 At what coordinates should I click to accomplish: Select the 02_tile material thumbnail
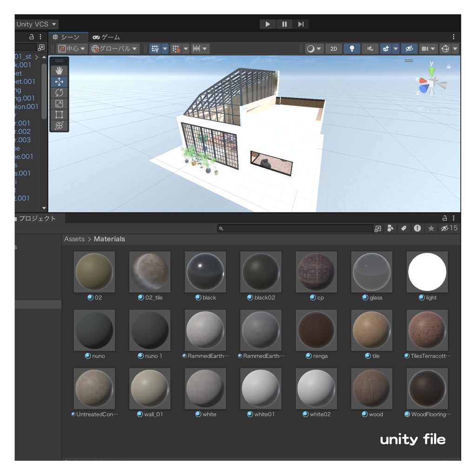point(150,271)
